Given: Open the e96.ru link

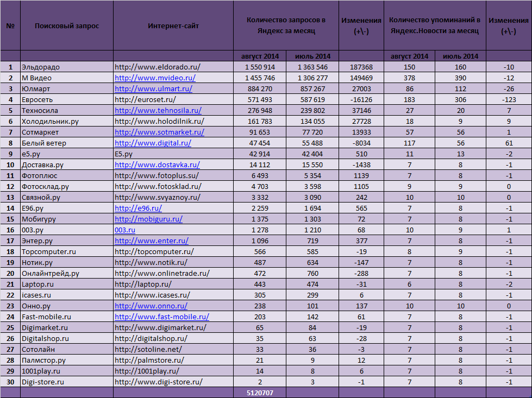Looking at the screenshot, I should point(138,209).
